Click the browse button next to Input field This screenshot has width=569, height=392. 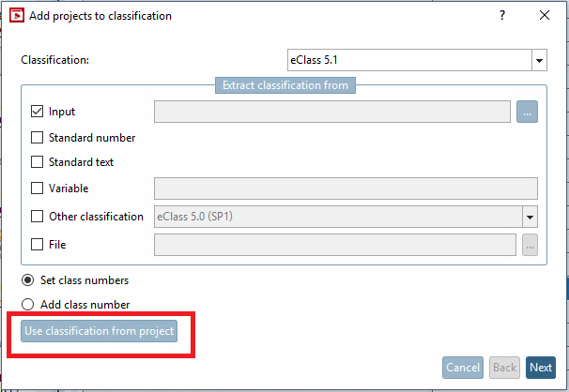[527, 112]
